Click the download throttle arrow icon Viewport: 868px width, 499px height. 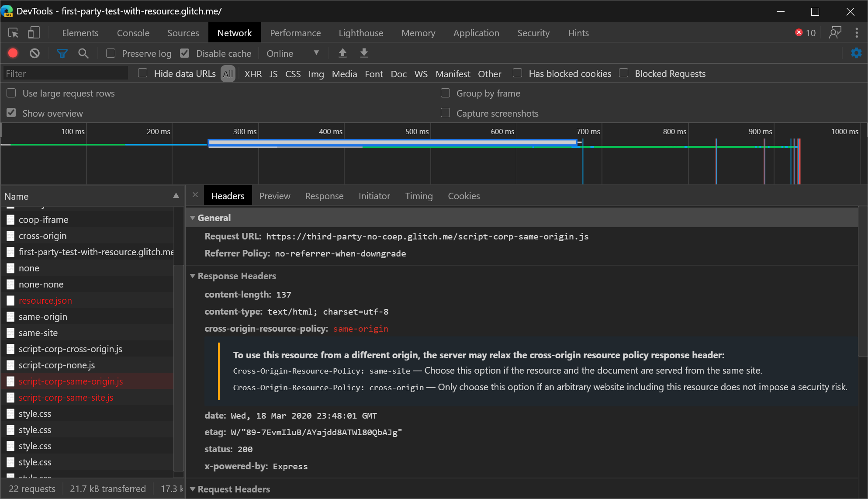pos(363,53)
